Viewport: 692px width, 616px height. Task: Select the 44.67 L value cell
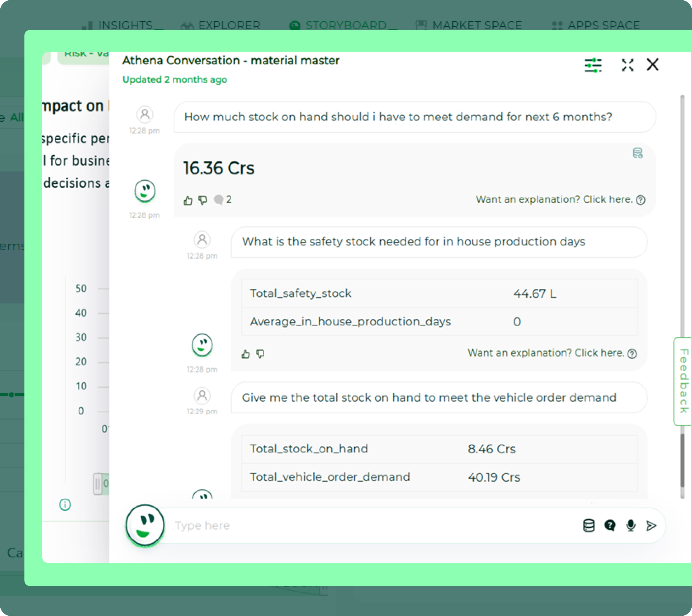coord(535,294)
